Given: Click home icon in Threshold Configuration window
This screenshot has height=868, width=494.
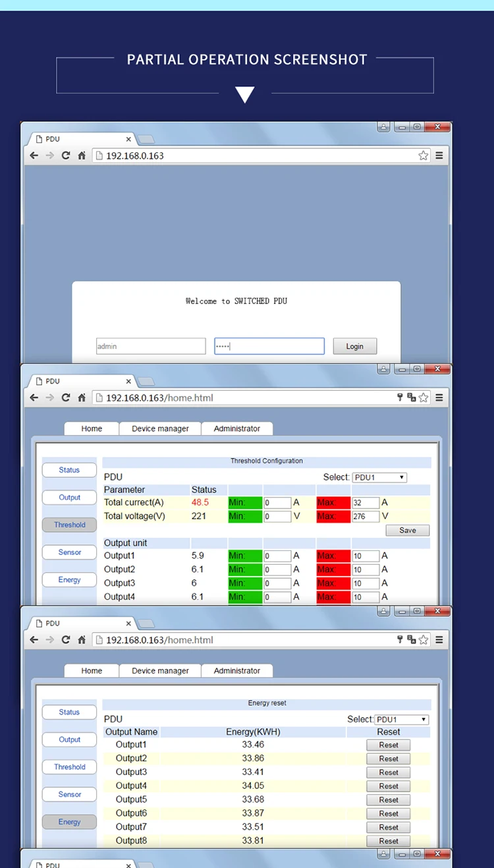Looking at the screenshot, I should 82,397.
